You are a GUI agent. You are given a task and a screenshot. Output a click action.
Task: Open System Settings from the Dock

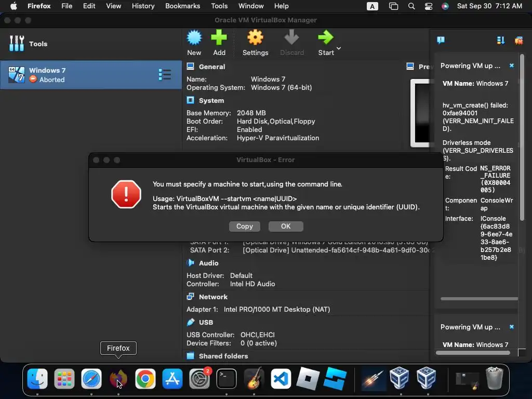pyautogui.click(x=199, y=378)
